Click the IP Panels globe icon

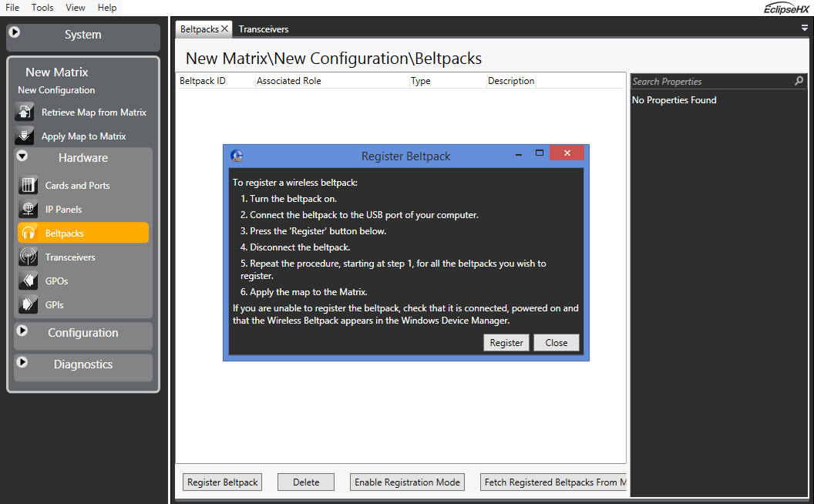point(28,209)
